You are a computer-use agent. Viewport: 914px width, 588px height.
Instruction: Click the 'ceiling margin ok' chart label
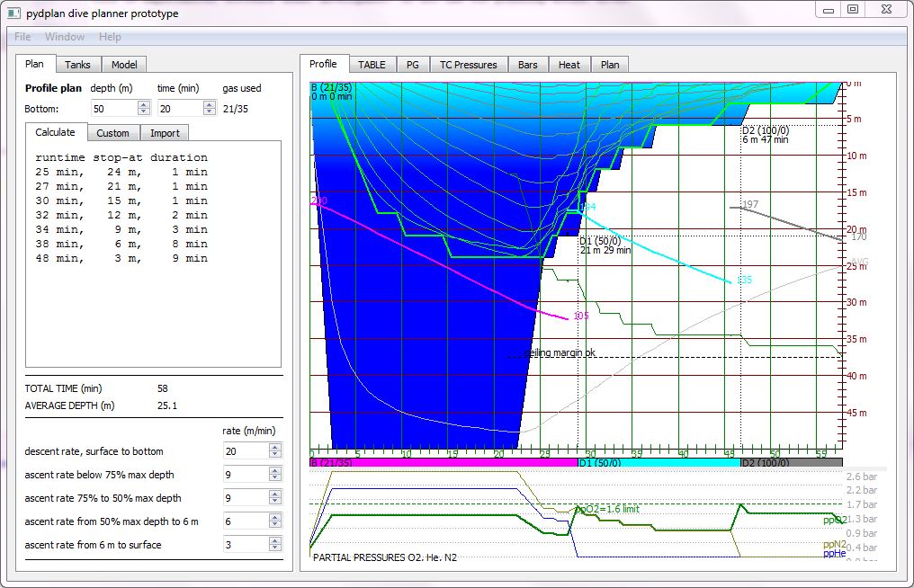560,352
